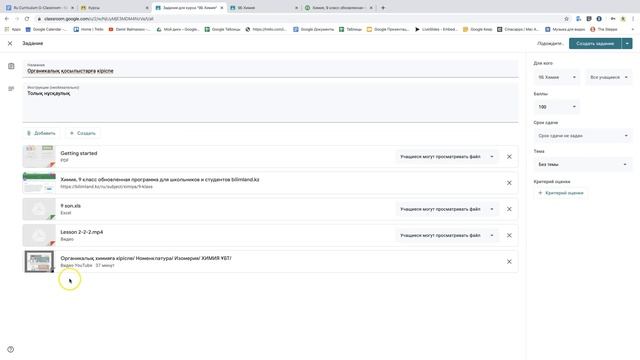
Task: Remove the 9 son.xls attachment
Action: 509,209
